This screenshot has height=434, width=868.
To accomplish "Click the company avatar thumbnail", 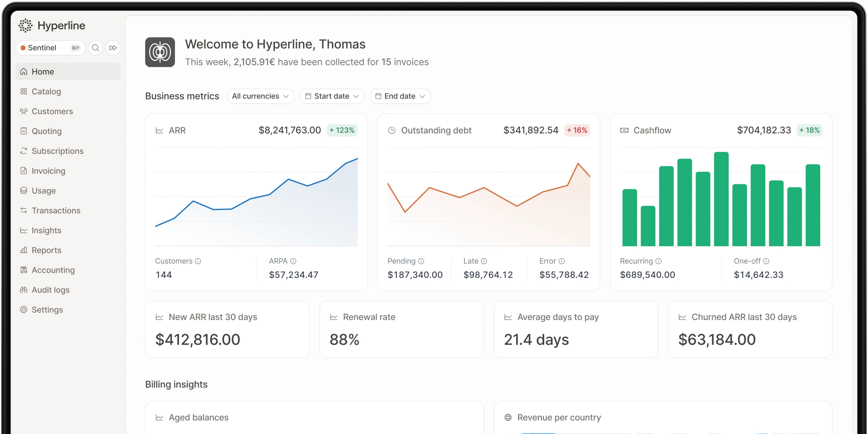I will coord(160,52).
